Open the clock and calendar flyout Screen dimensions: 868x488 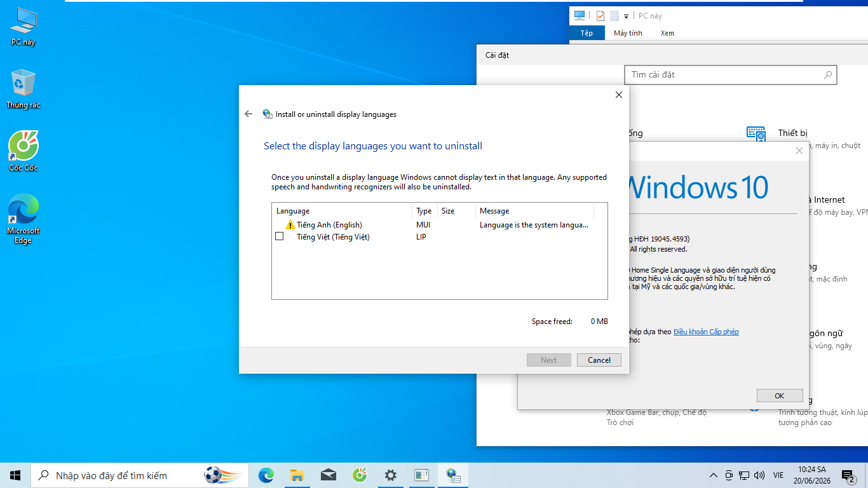pos(812,475)
